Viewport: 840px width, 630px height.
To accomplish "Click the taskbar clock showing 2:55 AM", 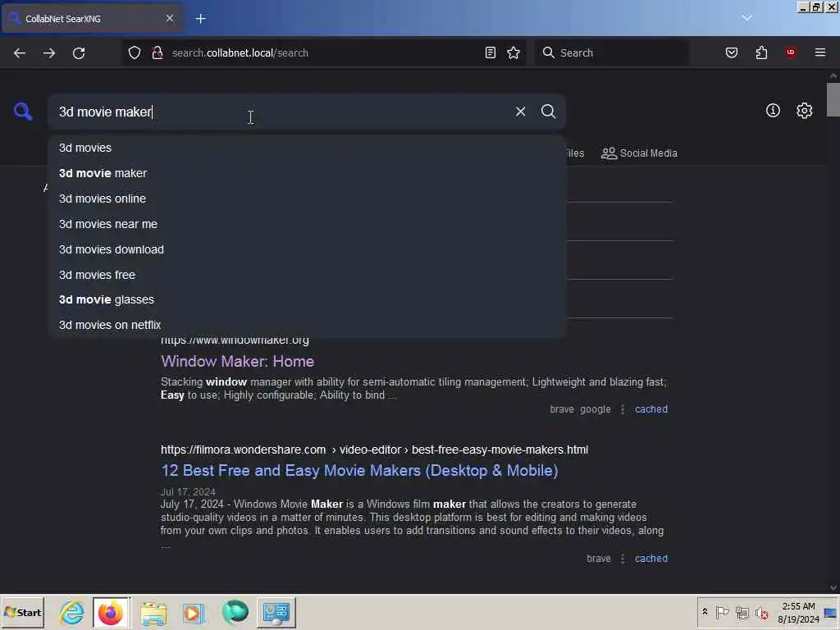I will (x=798, y=612).
